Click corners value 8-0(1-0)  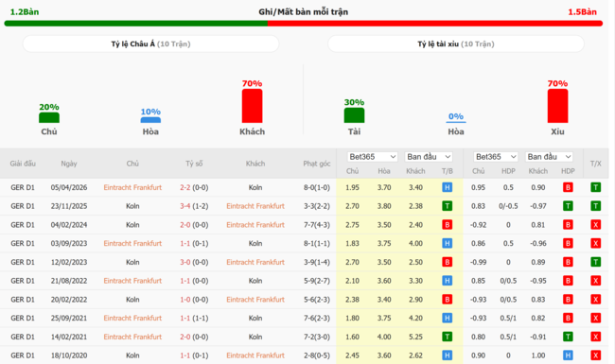[x=317, y=187]
